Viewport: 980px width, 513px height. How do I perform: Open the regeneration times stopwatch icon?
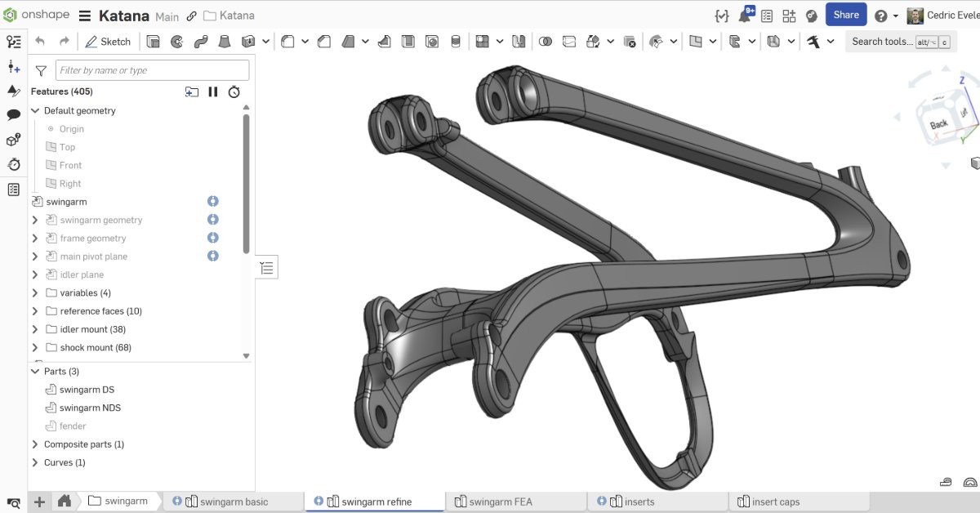[x=234, y=91]
